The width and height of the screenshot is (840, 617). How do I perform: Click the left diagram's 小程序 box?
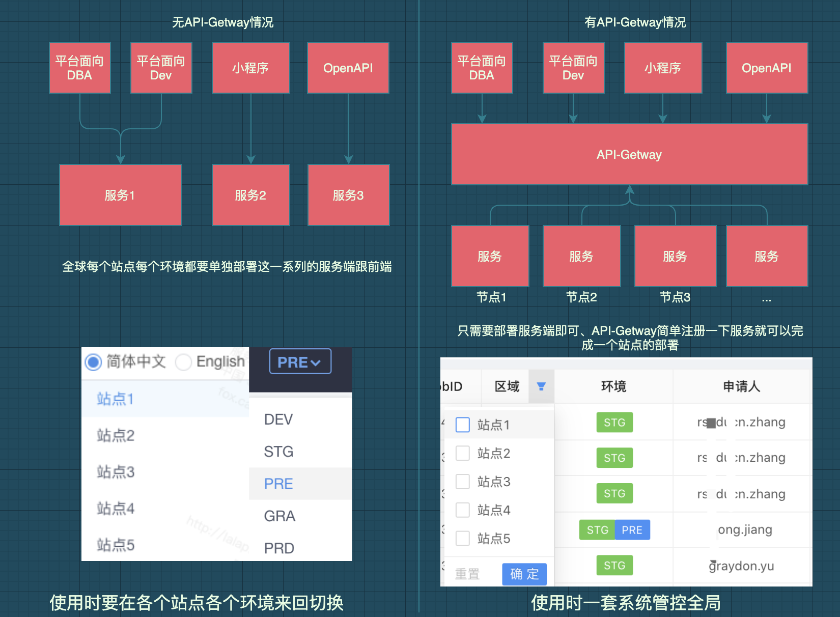click(250, 68)
